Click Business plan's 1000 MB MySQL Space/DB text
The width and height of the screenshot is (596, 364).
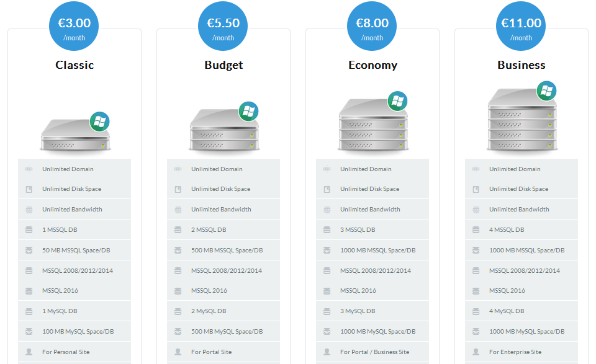(527, 331)
